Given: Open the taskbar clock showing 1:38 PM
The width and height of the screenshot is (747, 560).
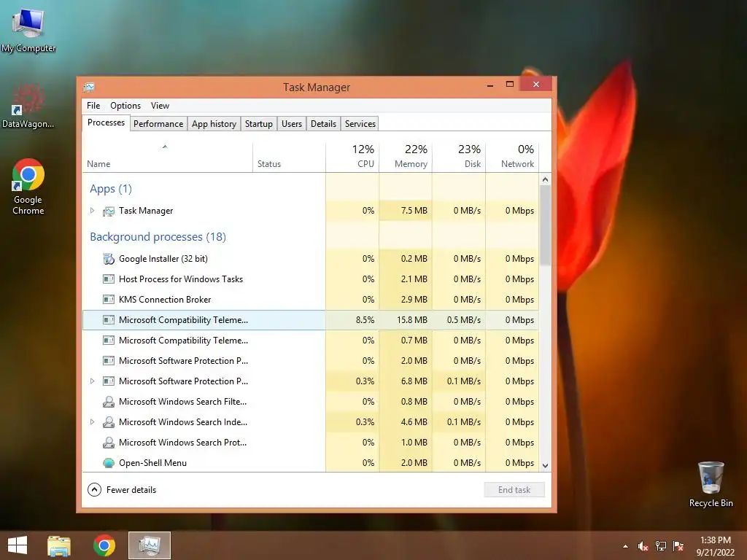Looking at the screenshot, I should pos(715,546).
